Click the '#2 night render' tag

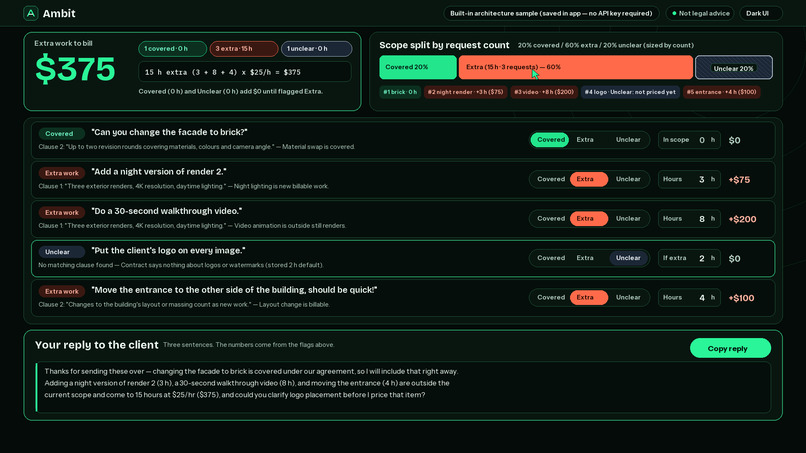465,92
